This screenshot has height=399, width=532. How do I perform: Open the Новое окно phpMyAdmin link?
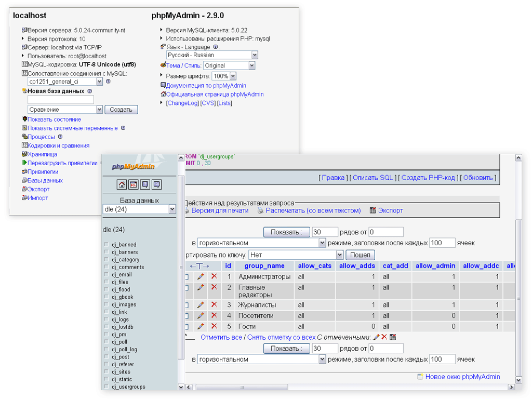[x=463, y=377]
